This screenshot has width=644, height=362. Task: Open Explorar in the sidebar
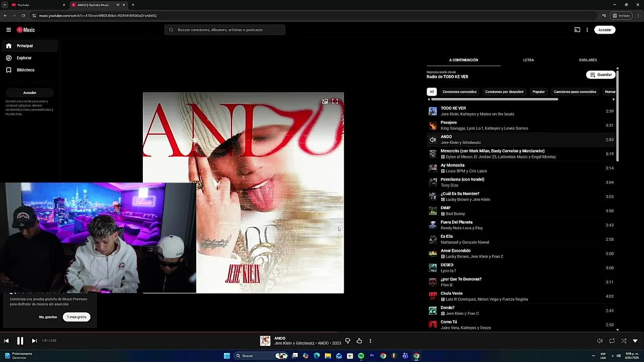tap(30, 58)
